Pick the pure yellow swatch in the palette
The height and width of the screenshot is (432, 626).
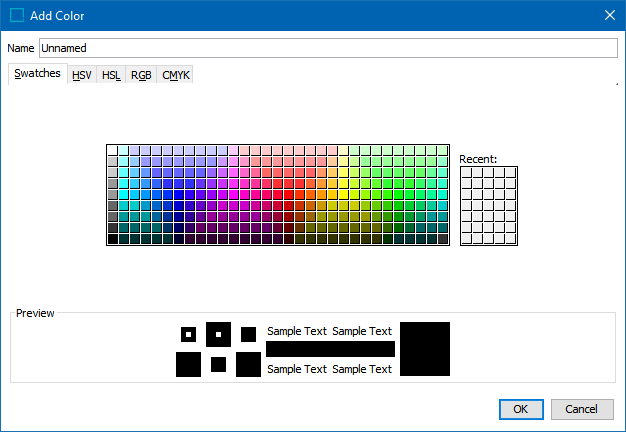(x=343, y=194)
